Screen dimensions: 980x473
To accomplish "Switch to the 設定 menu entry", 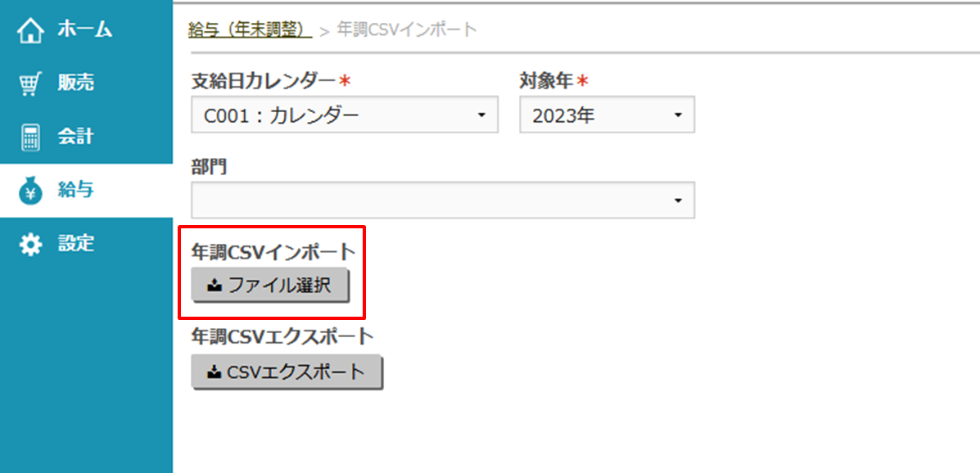I will pos(77,243).
